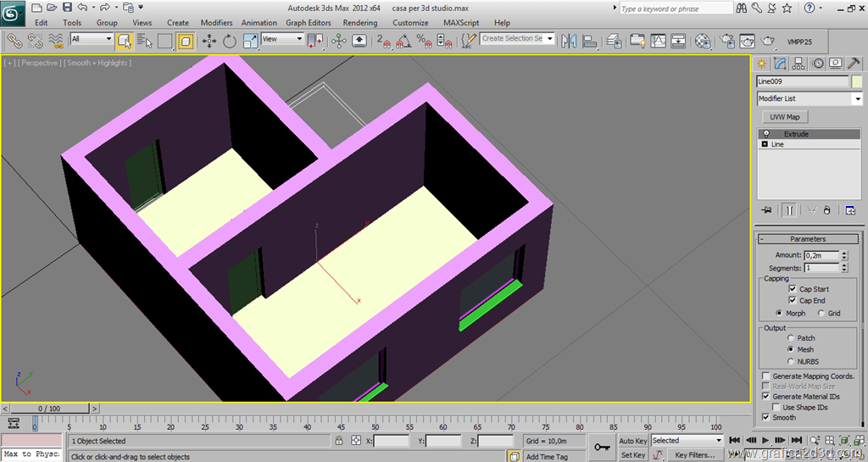Click the object color swatch beside Line009
The height and width of the screenshot is (462, 868).
click(857, 81)
